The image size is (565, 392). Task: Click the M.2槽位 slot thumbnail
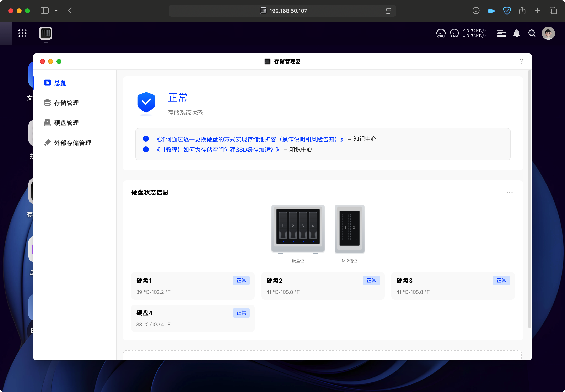pos(349,229)
